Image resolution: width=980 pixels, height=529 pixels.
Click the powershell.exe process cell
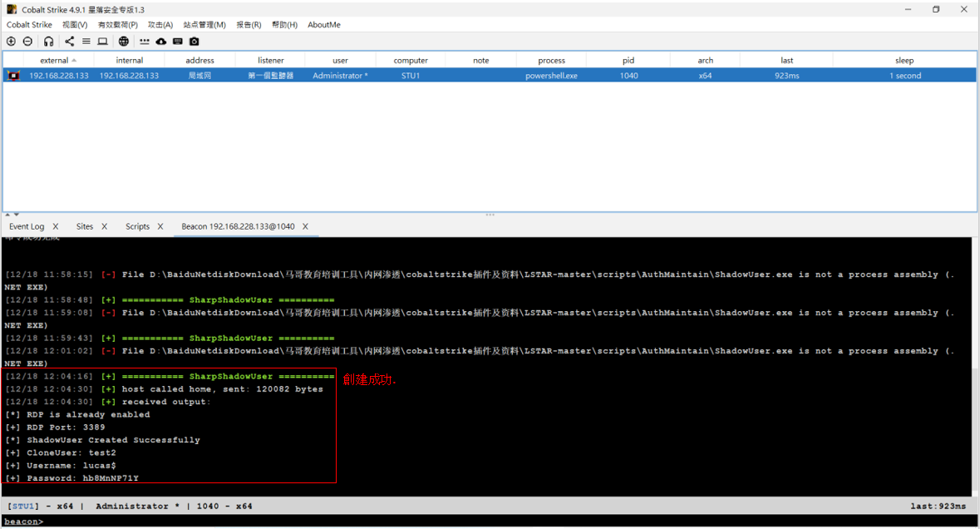(551, 76)
